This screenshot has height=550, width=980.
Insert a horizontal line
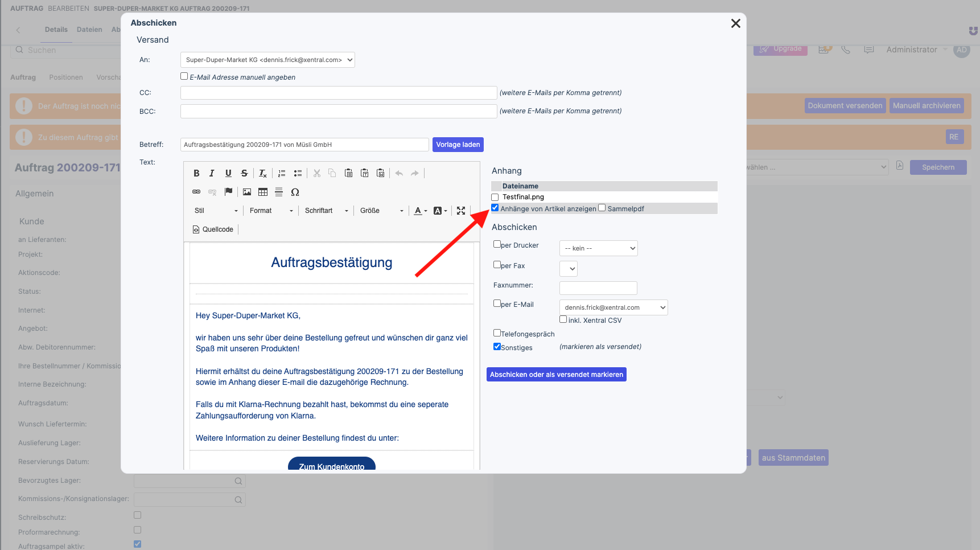point(279,192)
